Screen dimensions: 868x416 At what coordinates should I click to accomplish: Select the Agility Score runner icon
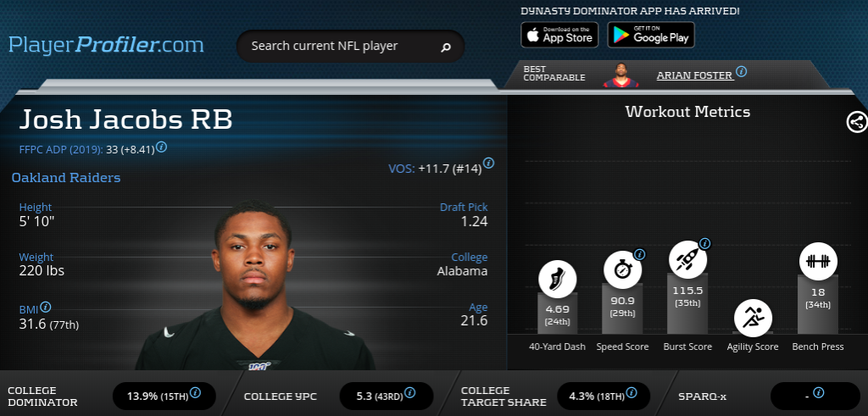pyautogui.click(x=753, y=318)
